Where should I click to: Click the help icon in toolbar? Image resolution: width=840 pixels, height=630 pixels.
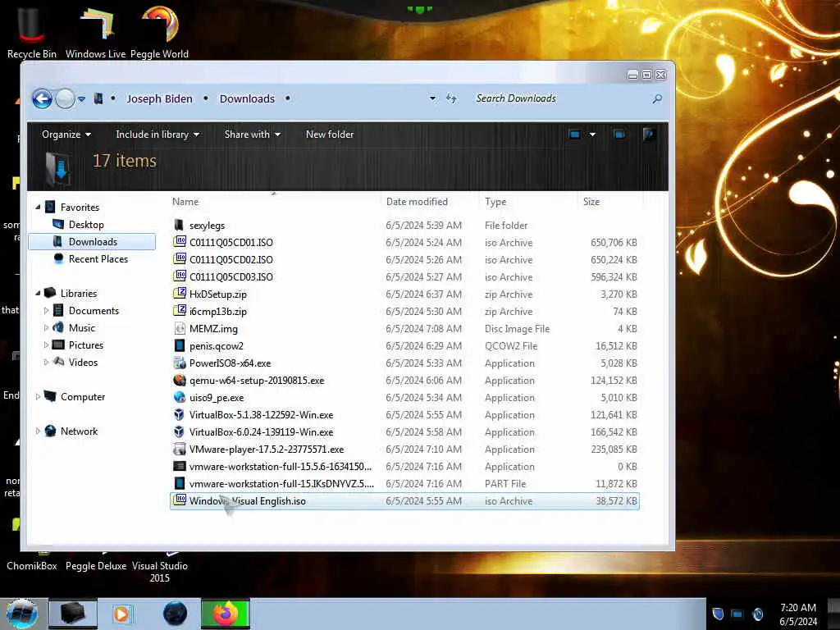point(649,135)
